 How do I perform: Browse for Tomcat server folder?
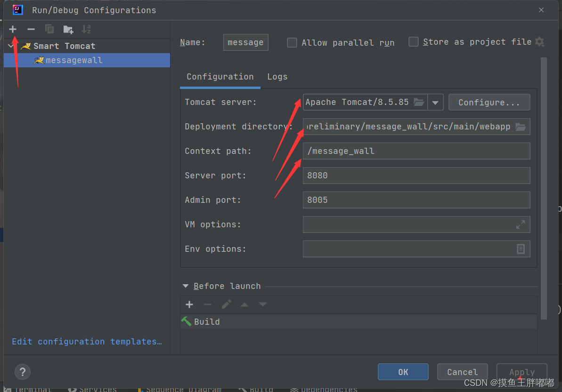(419, 102)
